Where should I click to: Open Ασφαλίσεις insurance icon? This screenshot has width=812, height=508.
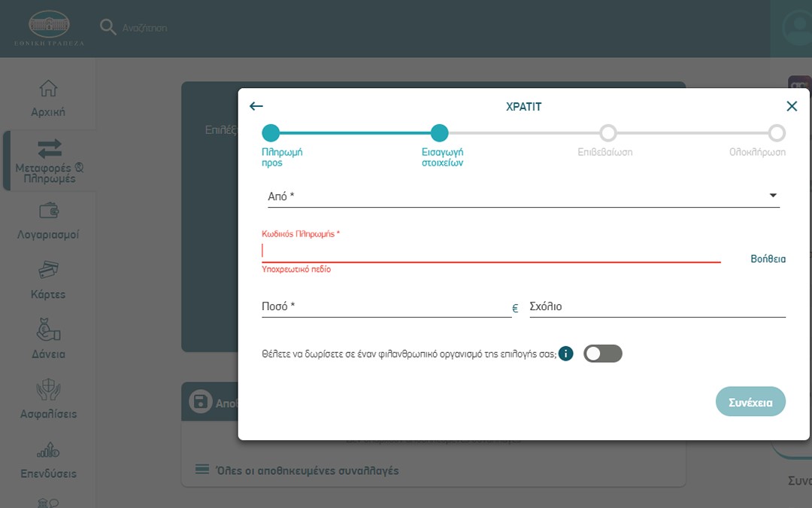point(48,390)
